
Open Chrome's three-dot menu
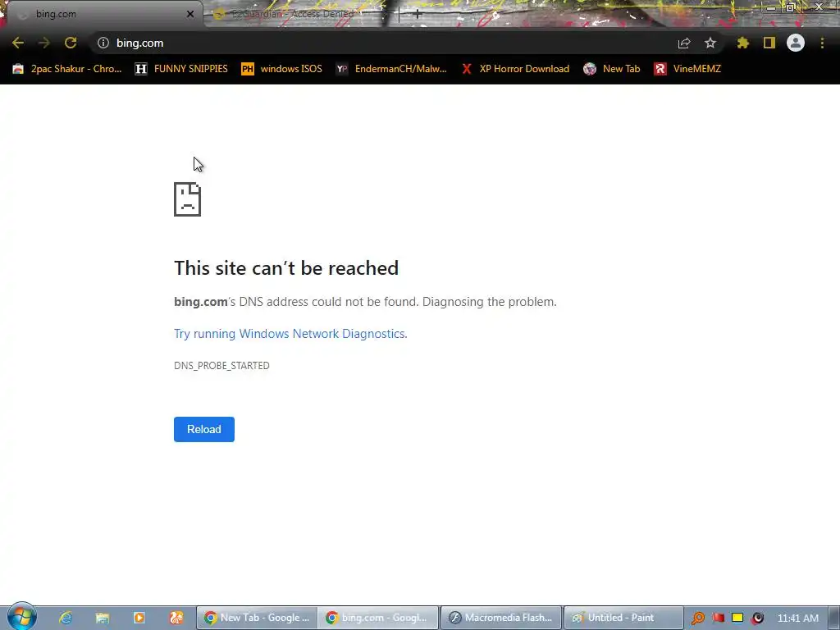(x=822, y=43)
